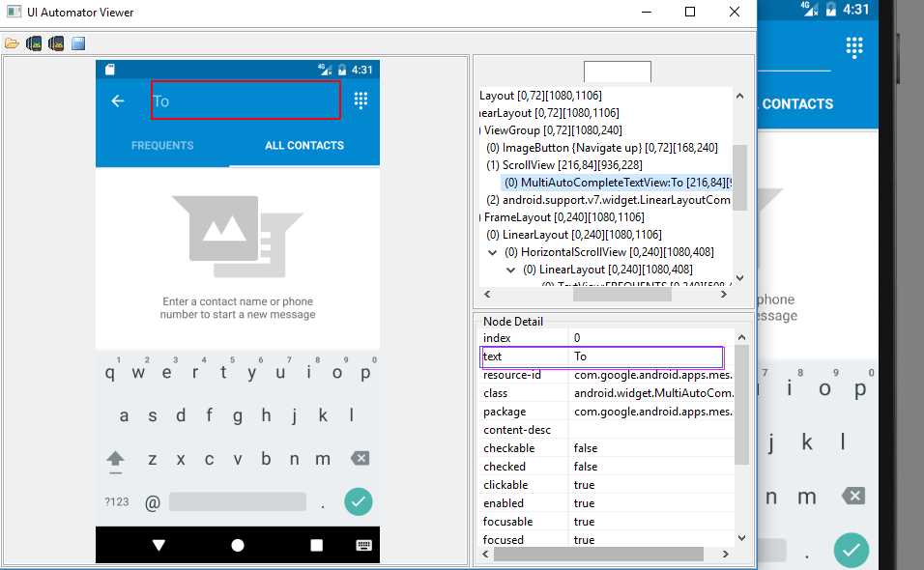Tap the CONTACTS tab in the emulator window
Image resolution: width=924 pixels, height=570 pixels.
tap(798, 104)
